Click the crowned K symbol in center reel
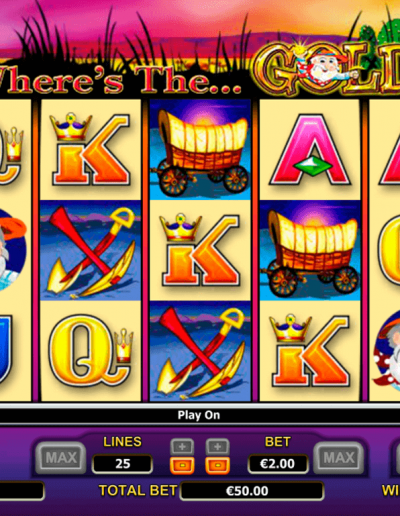The height and width of the screenshot is (516, 400). (200, 250)
